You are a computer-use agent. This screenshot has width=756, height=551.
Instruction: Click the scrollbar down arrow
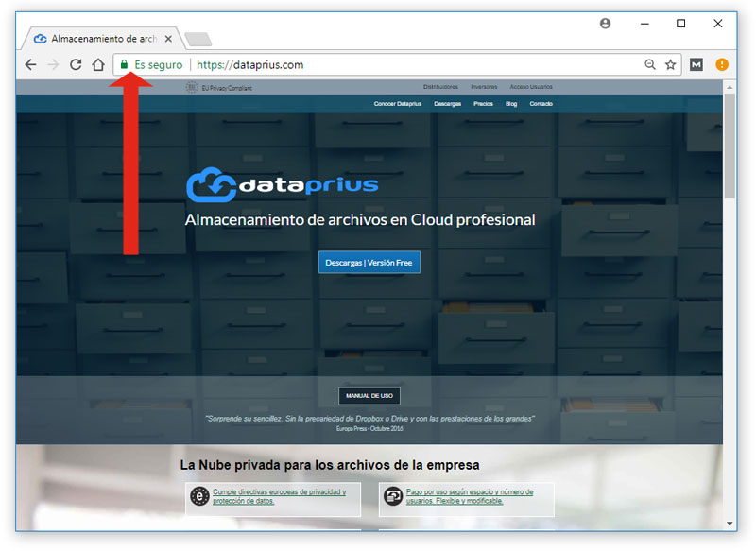730,524
